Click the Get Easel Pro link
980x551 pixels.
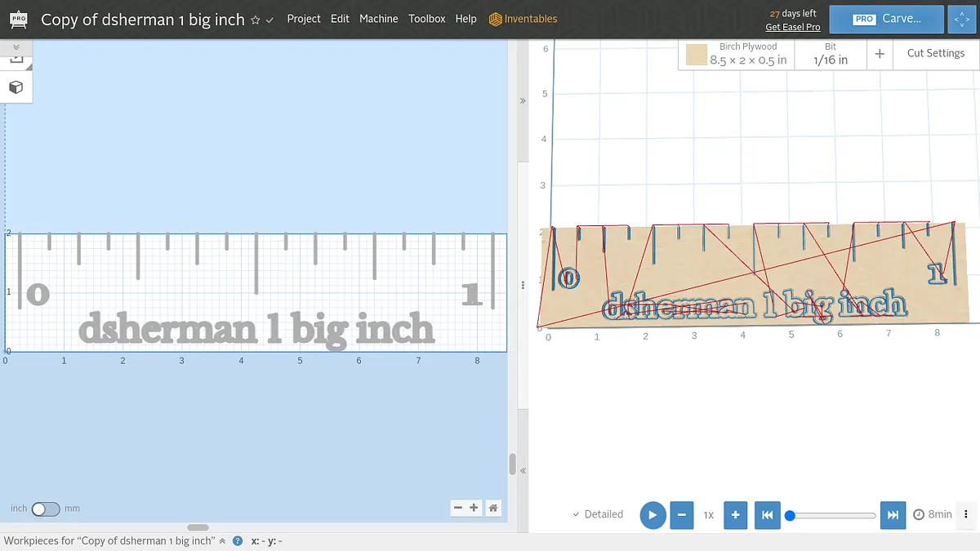(792, 27)
